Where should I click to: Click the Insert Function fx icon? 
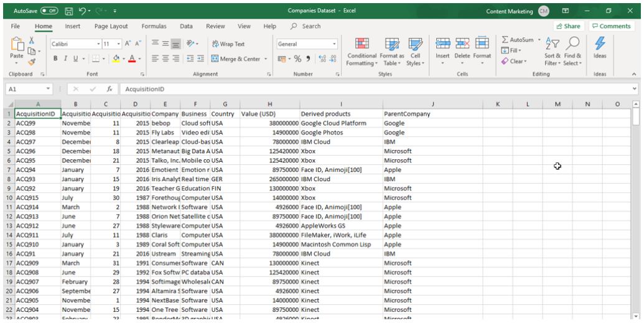[x=110, y=89]
